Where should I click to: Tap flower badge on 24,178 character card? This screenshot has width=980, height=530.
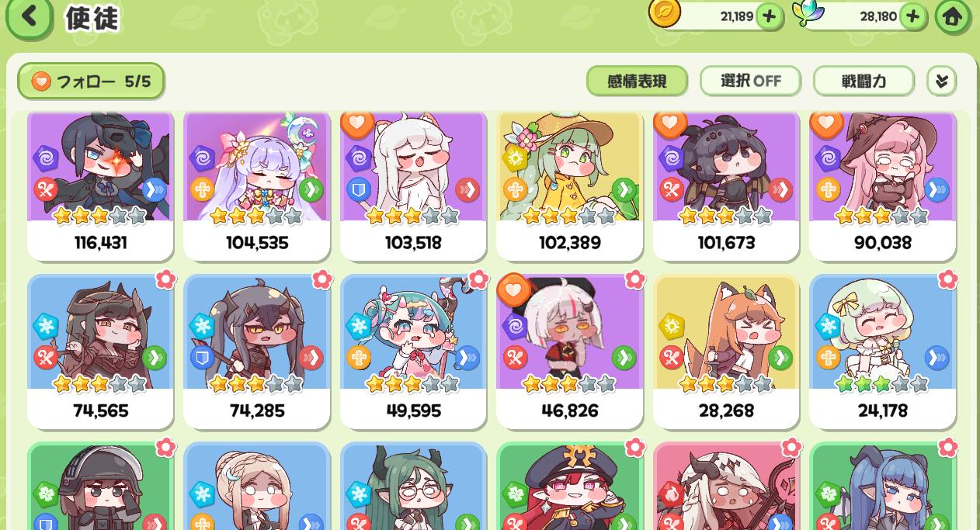[947, 279]
